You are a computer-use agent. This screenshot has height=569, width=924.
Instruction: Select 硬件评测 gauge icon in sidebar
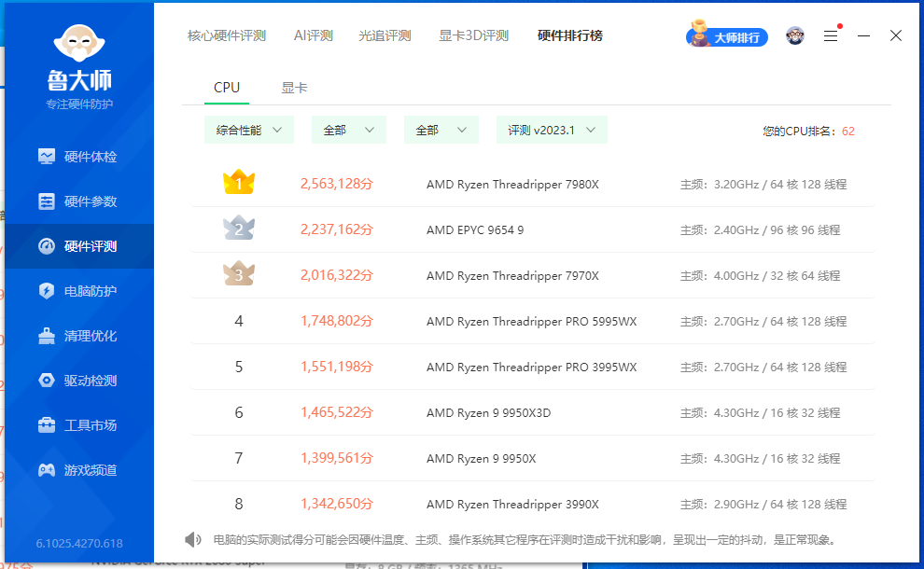click(47, 246)
